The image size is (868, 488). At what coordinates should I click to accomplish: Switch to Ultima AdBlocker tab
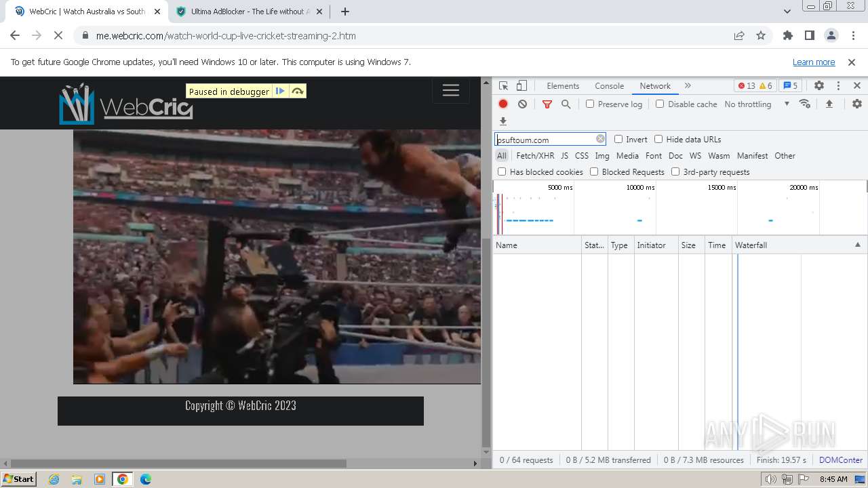249,12
